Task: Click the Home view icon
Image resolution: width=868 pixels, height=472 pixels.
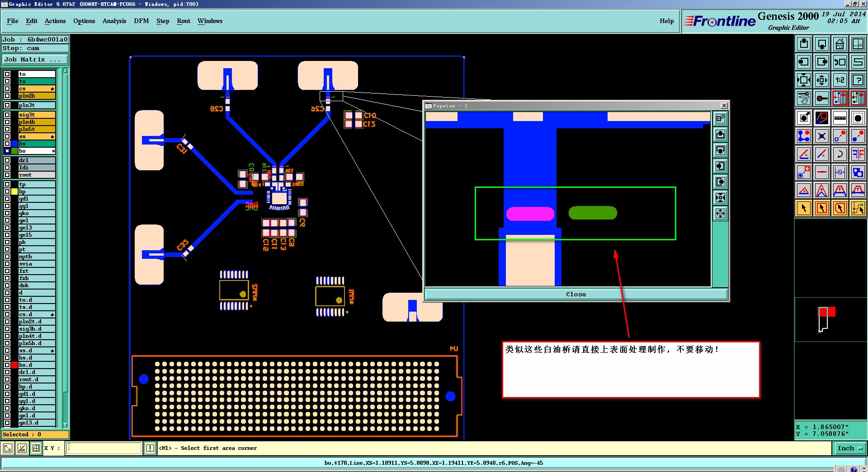Action: 840,44
